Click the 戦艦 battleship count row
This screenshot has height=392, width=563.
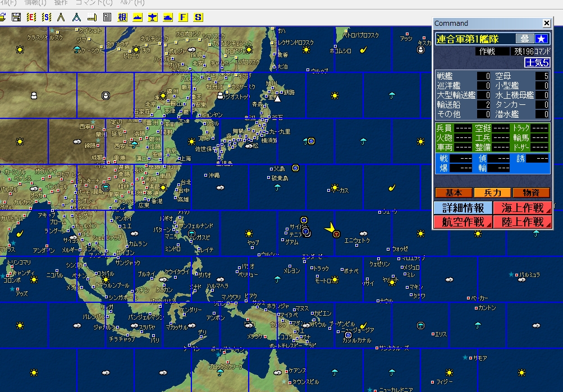tap(464, 76)
